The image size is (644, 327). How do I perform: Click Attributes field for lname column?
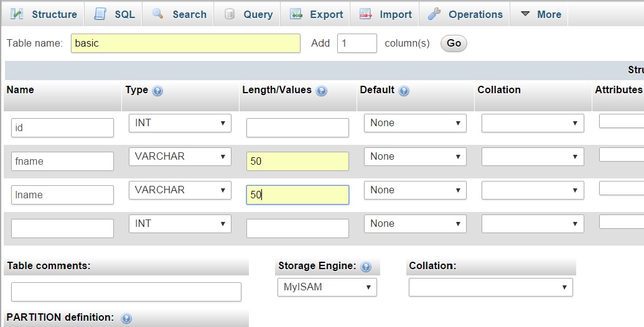click(622, 188)
